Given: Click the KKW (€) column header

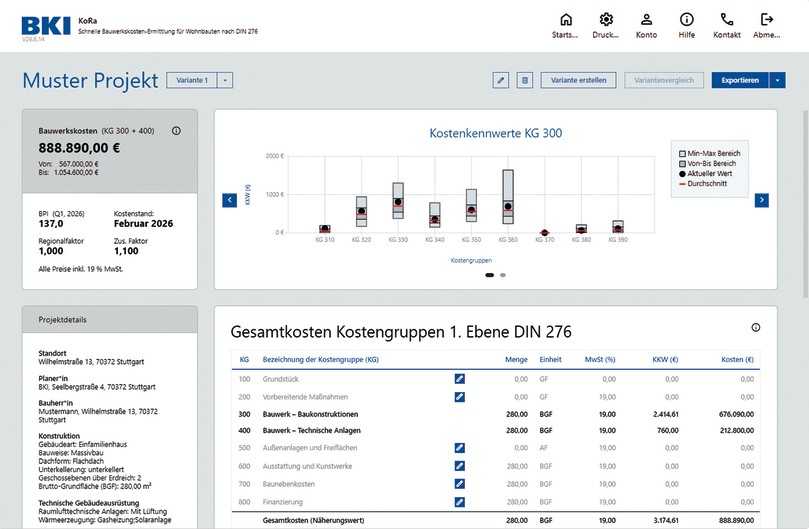Looking at the screenshot, I should [665, 360].
